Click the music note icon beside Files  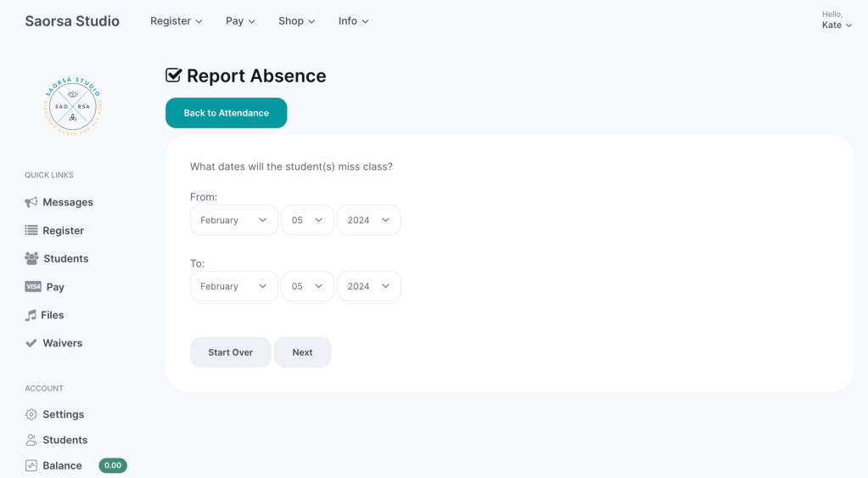click(31, 315)
